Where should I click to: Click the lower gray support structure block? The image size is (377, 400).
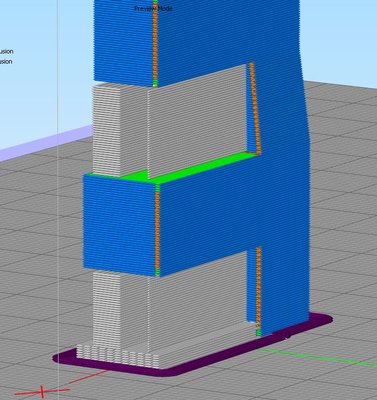point(170,307)
